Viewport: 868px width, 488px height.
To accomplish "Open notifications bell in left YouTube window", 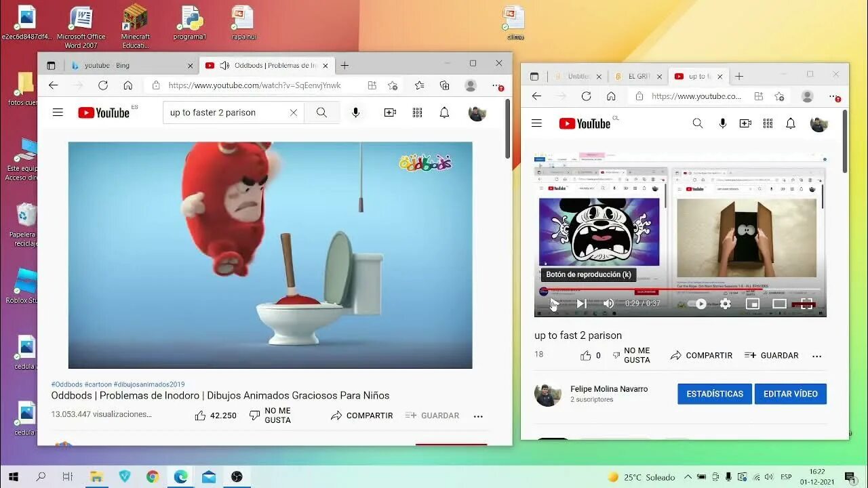I will coord(444,113).
